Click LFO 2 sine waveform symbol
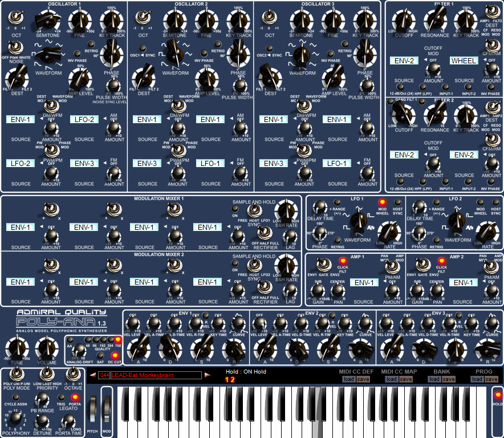 pos(445,215)
